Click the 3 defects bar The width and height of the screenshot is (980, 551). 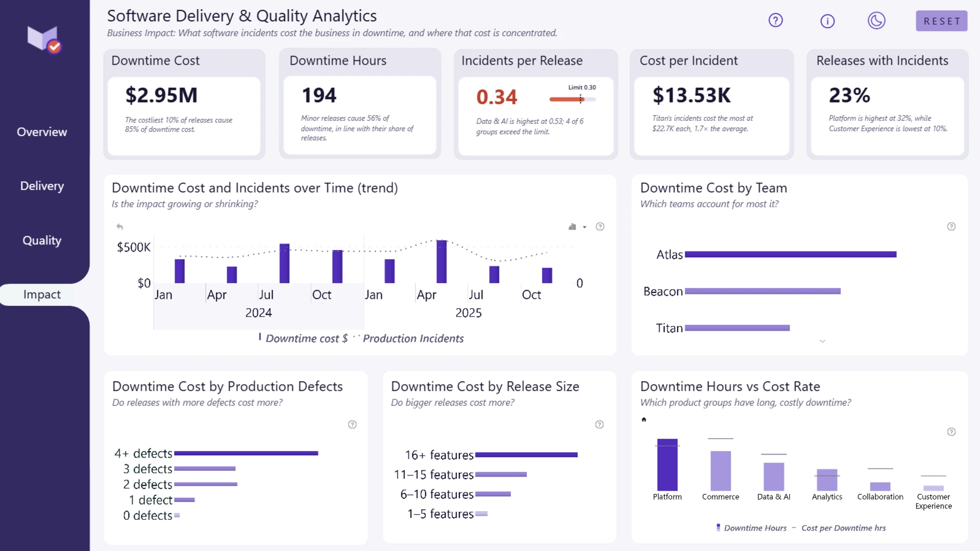(x=205, y=468)
